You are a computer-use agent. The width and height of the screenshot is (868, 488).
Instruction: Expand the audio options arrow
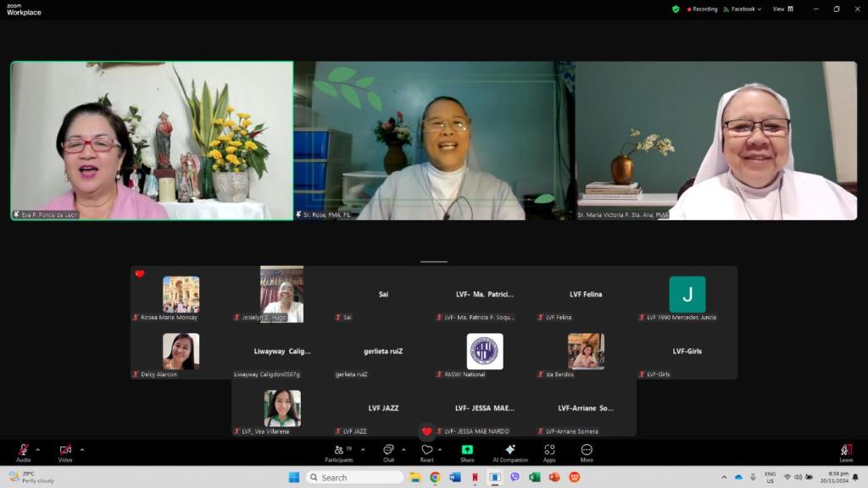(x=39, y=449)
